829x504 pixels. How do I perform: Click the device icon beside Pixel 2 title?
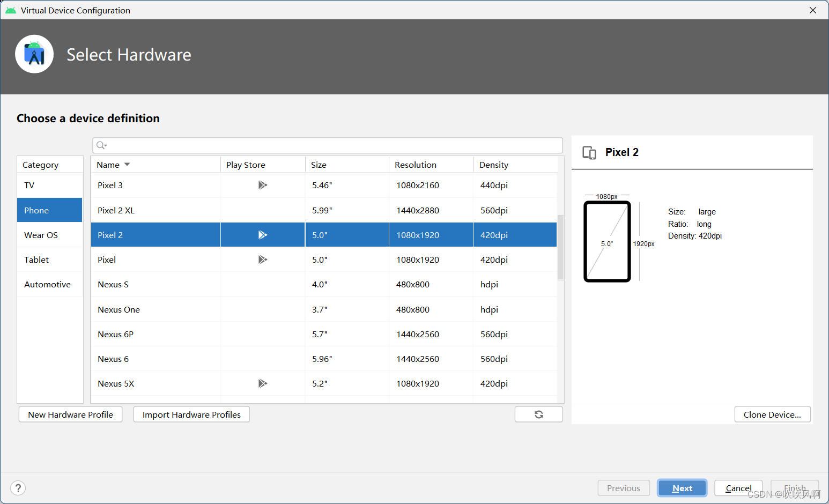point(589,153)
